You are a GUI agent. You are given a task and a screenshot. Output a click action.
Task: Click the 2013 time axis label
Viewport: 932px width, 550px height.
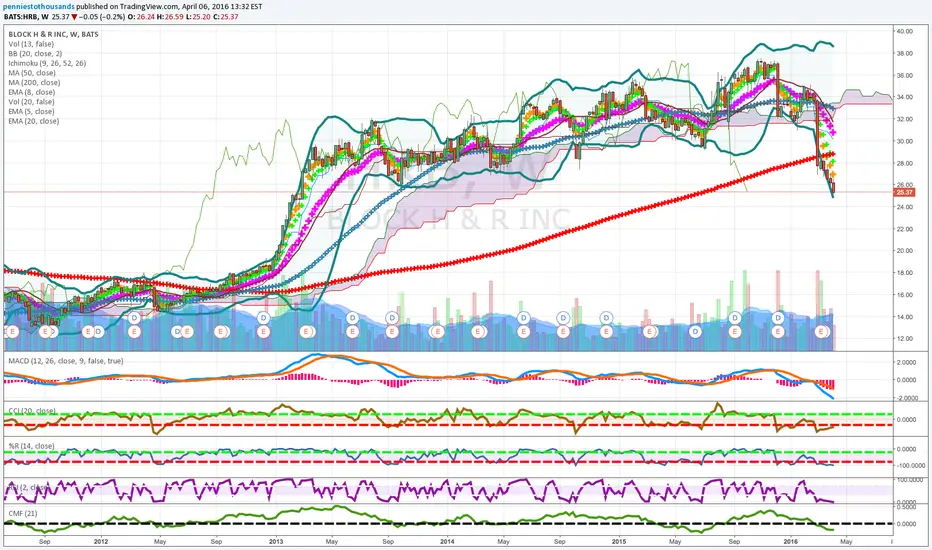276,542
